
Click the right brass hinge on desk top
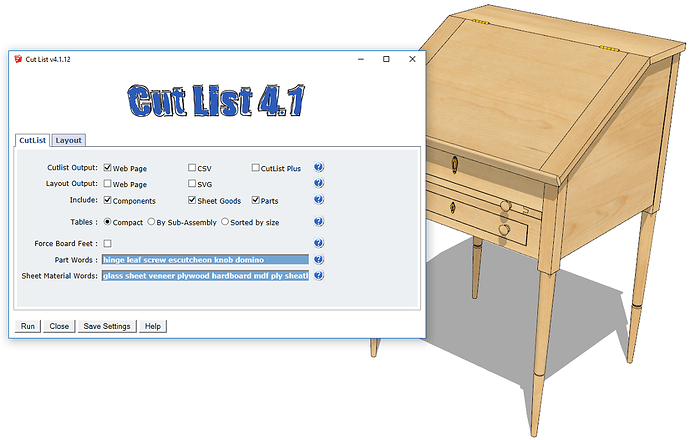tap(609, 48)
